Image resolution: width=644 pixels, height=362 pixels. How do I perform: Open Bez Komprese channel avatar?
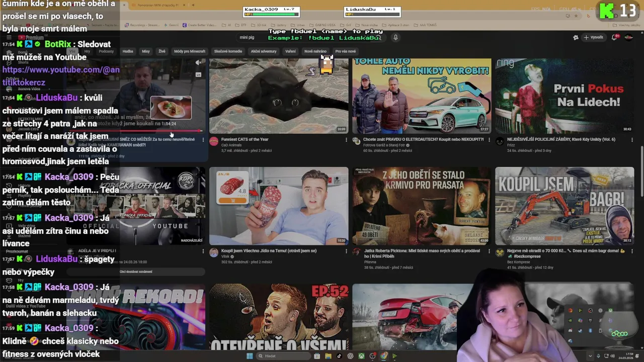[500, 252]
